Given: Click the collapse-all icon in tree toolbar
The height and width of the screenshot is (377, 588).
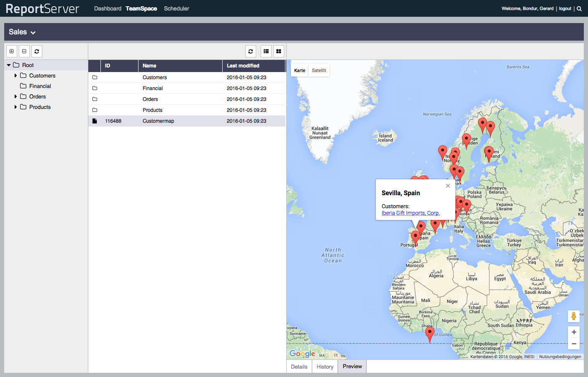Looking at the screenshot, I should pyautogui.click(x=24, y=51).
